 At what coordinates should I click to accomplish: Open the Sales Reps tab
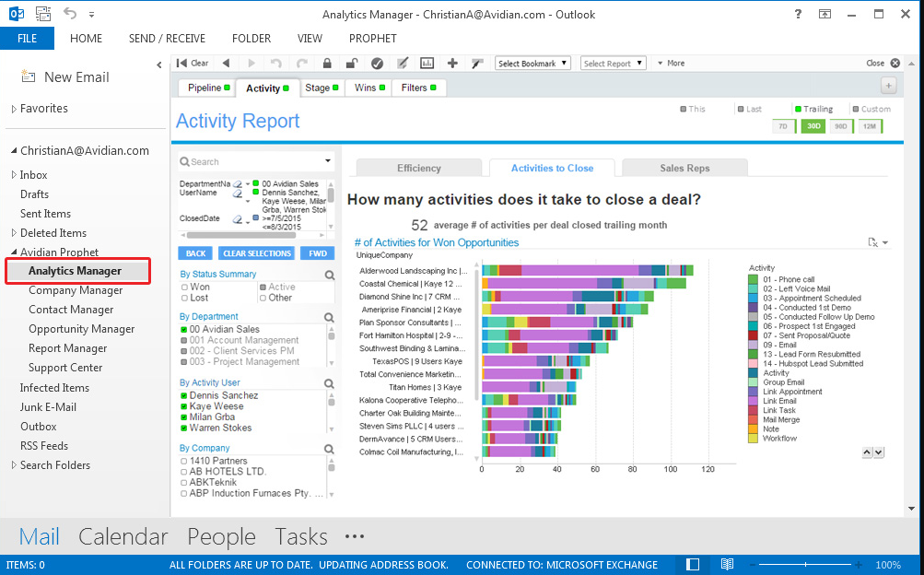(684, 168)
